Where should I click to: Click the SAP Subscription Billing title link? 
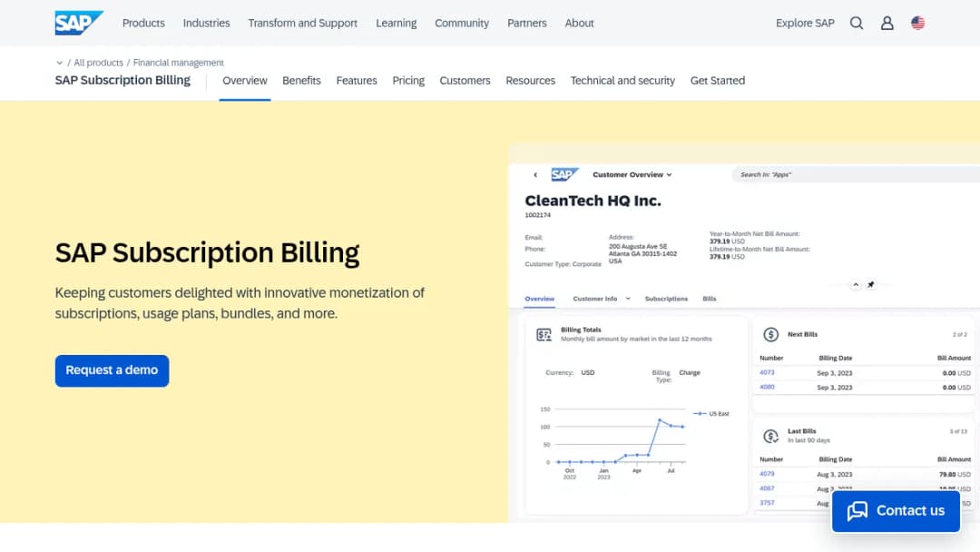tap(122, 81)
